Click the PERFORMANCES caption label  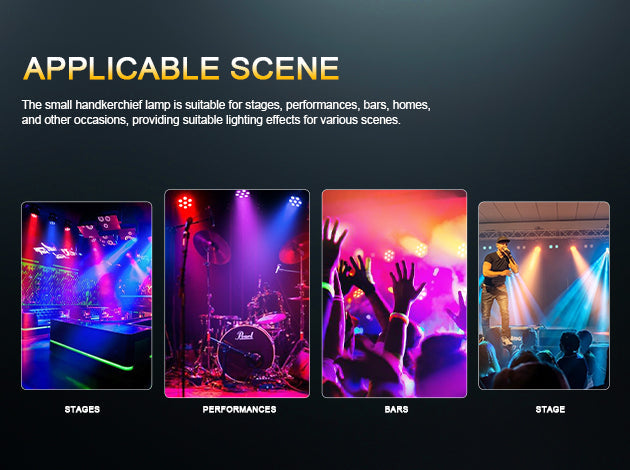click(239, 409)
